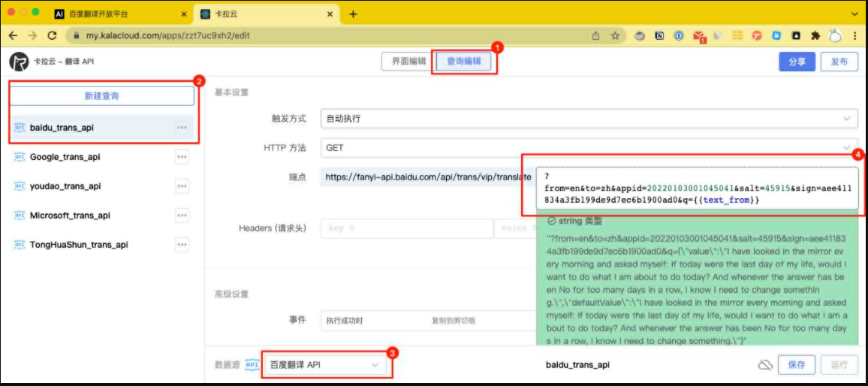Switch to the 卡拉云 browser tab

tap(267, 14)
